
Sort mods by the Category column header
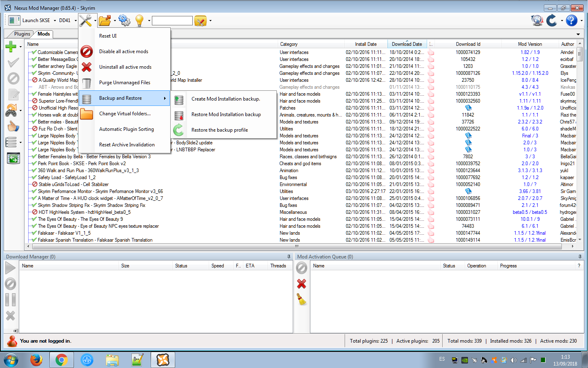click(x=311, y=44)
